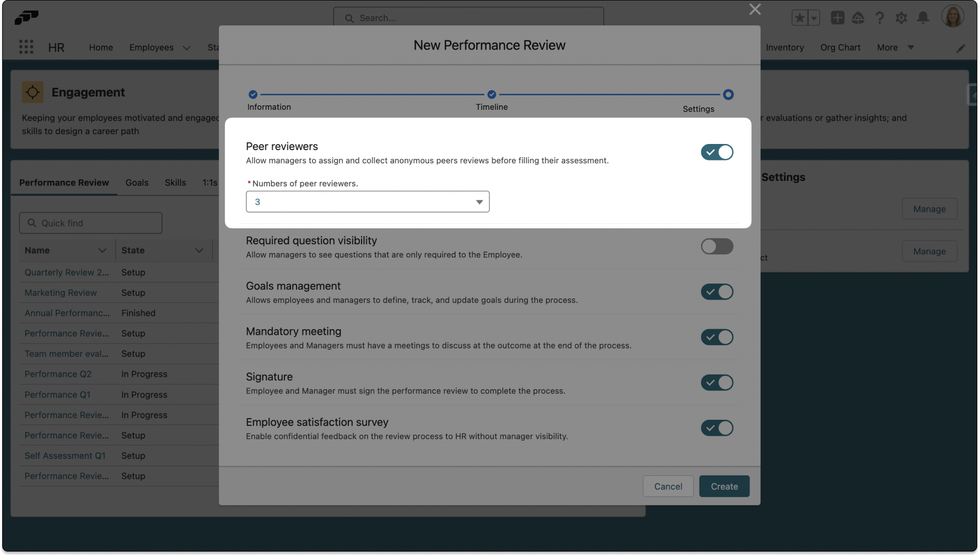This screenshot has width=980, height=556.
Task: Click the user avatar profile picture
Action: [952, 17]
